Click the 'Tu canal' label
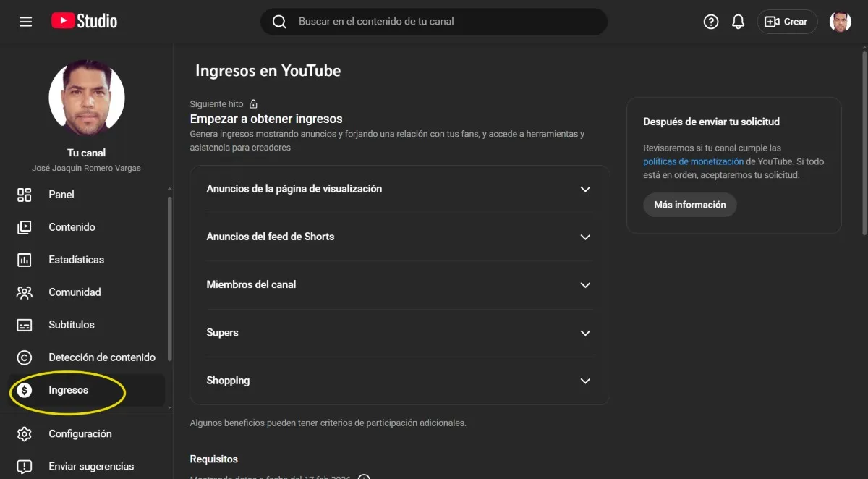 [x=87, y=153]
